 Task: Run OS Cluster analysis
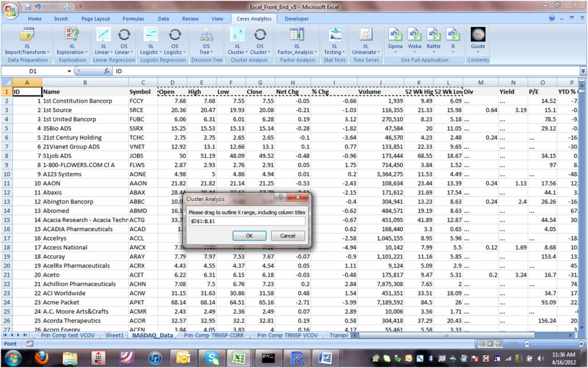[260, 41]
